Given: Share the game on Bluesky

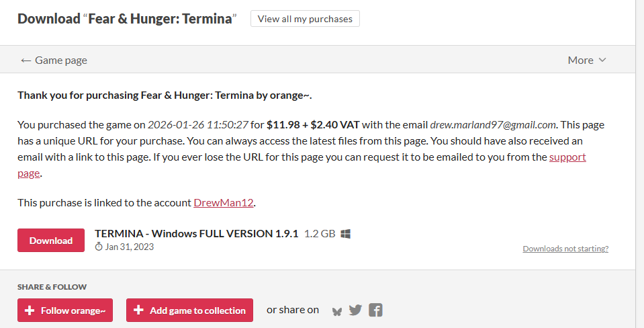Looking at the screenshot, I should point(337,311).
